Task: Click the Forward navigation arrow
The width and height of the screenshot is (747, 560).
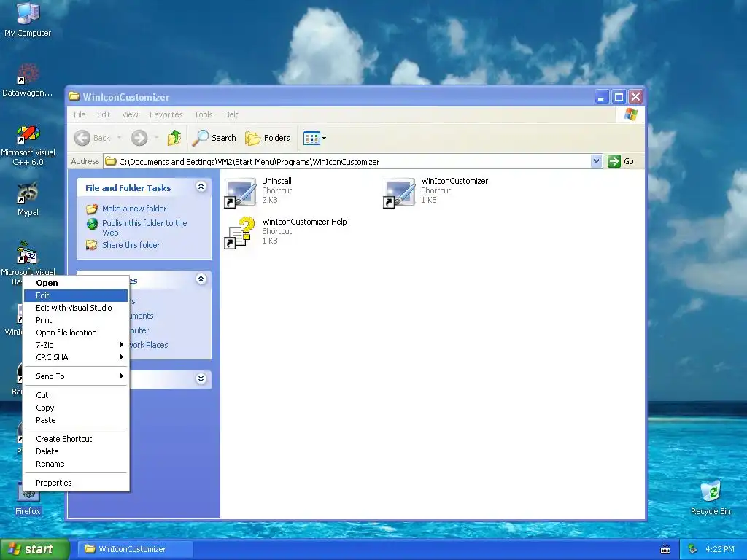Action: click(x=139, y=138)
